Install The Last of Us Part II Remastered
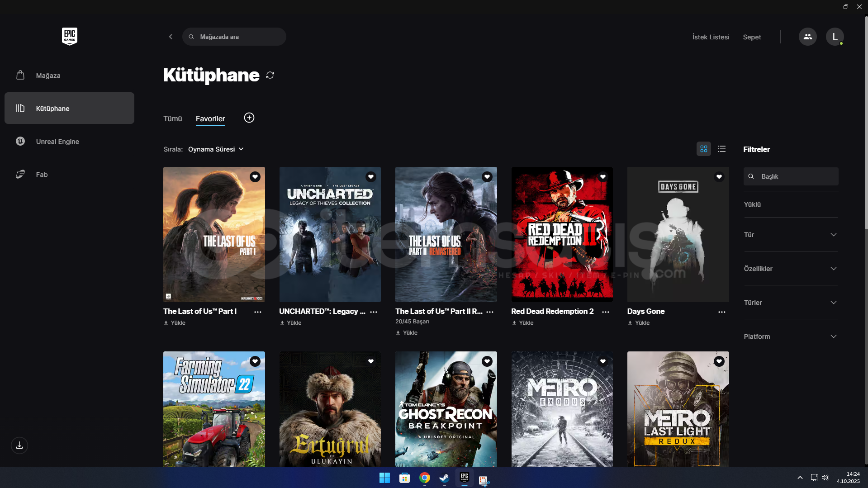The height and width of the screenshot is (488, 868). pyautogui.click(x=407, y=333)
